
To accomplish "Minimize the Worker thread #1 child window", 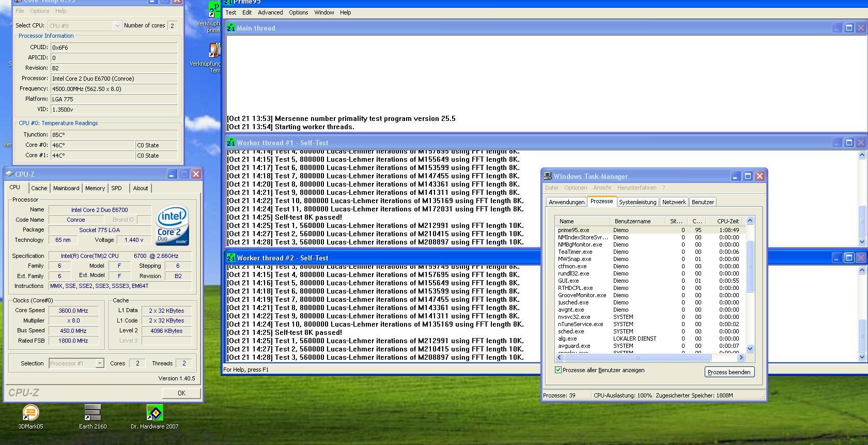I will (837, 143).
